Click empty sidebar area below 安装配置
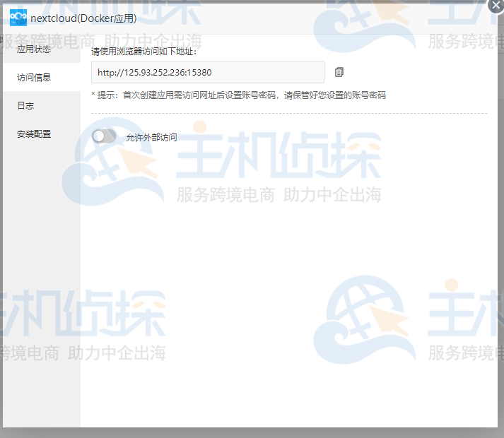Image resolution: width=504 pixels, height=438 pixels. (40, 283)
